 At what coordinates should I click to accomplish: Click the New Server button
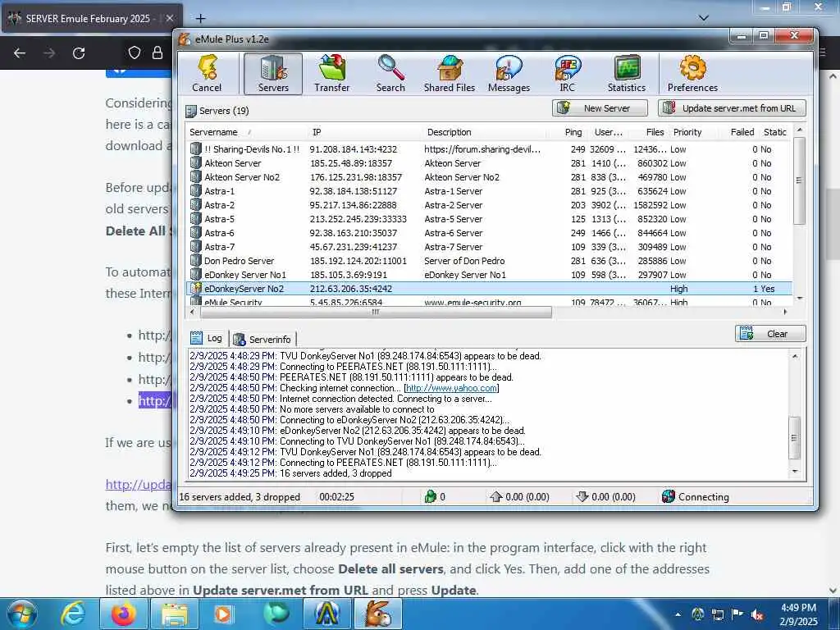pos(600,108)
